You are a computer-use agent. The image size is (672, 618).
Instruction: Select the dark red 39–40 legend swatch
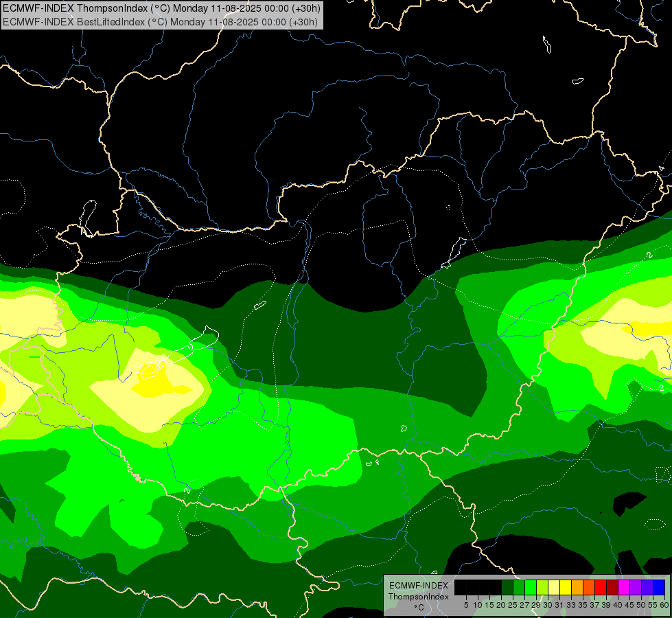tap(613, 588)
